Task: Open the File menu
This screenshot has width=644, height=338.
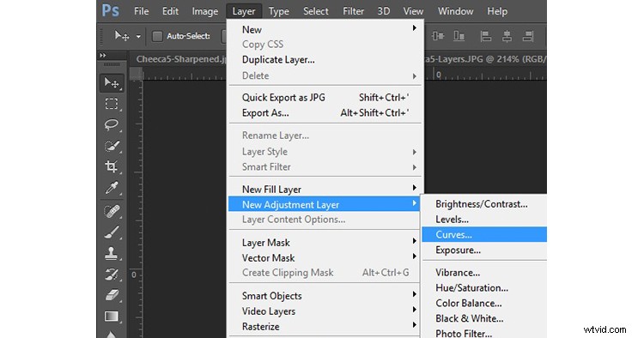Action: (142, 11)
